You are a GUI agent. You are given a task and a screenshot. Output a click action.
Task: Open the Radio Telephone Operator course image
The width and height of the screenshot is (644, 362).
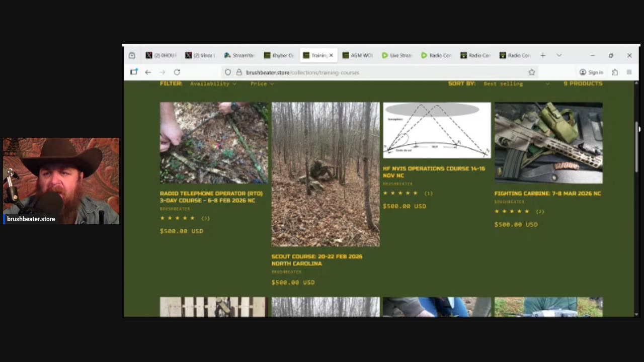pyautogui.click(x=214, y=143)
